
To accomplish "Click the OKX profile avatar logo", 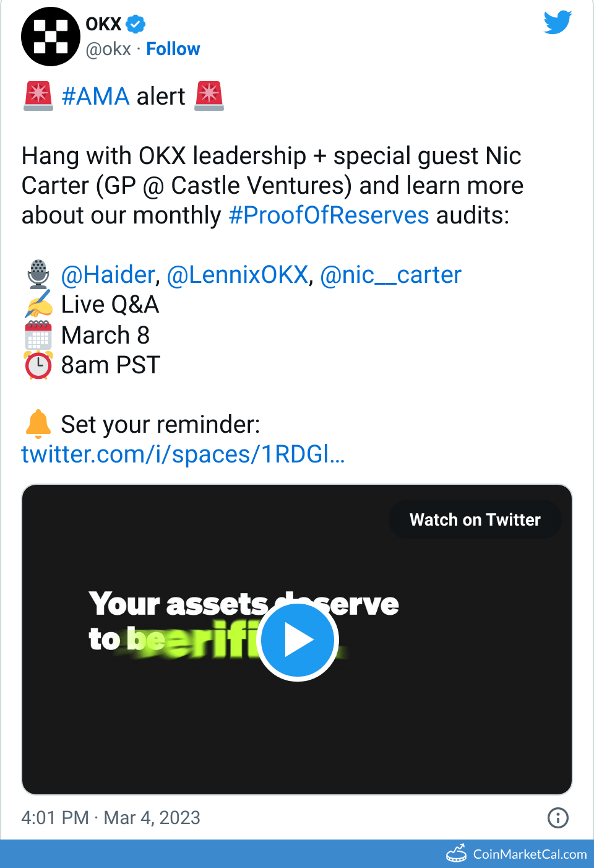I will tap(51, 37).
